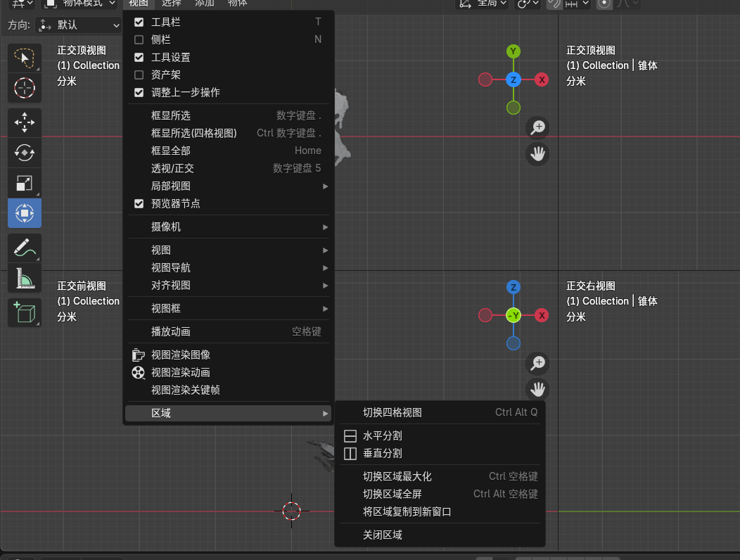Check the 资产架 checkbox
The width and height of the screenshot is (740, 560).
point(139,75)
